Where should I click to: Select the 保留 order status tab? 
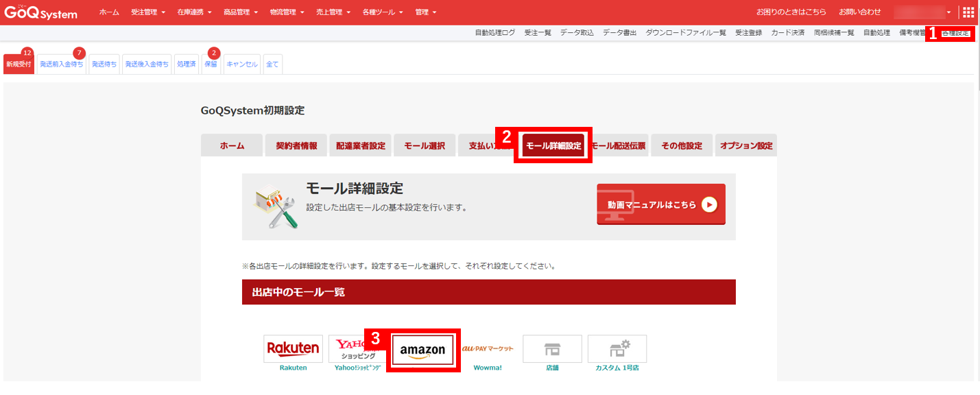coord(210,64)
